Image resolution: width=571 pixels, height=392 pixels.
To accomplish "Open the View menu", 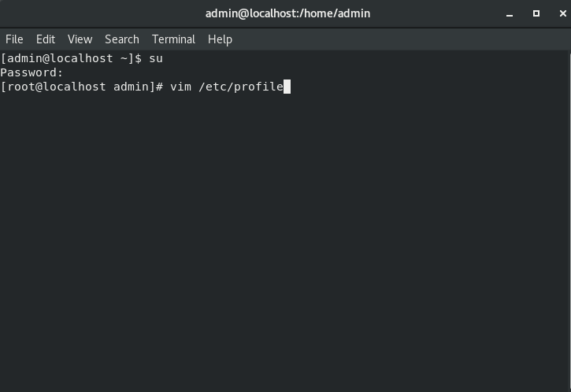I will click(x=80, y=39).
